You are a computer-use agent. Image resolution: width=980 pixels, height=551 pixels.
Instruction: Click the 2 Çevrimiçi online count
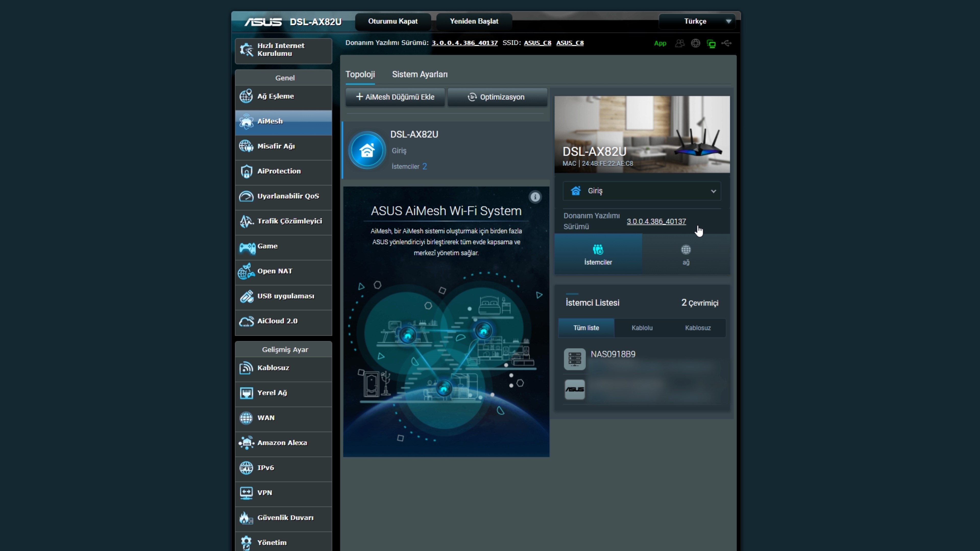[700, 303]
